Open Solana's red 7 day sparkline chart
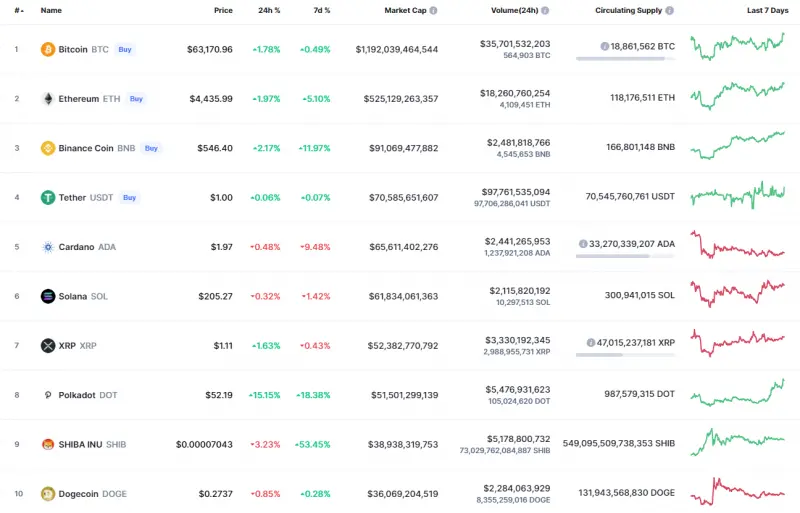The height and width of the screenshot is (513, 800). coord(738,294)
